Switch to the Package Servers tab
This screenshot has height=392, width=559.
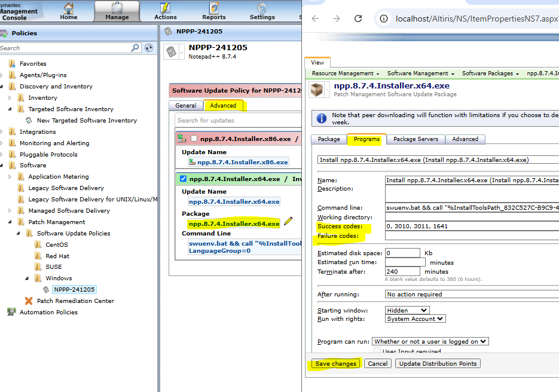click(x=415, y=139)
